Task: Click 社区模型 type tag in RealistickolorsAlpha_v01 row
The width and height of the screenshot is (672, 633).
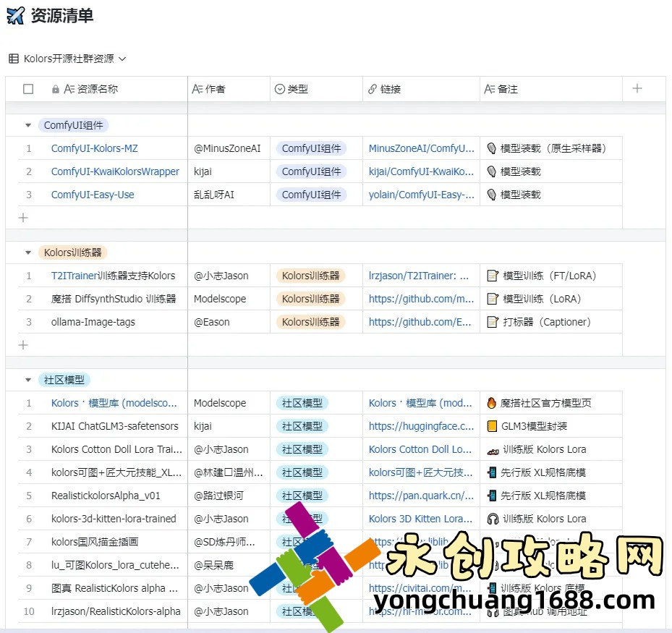Action: (302, 496)
